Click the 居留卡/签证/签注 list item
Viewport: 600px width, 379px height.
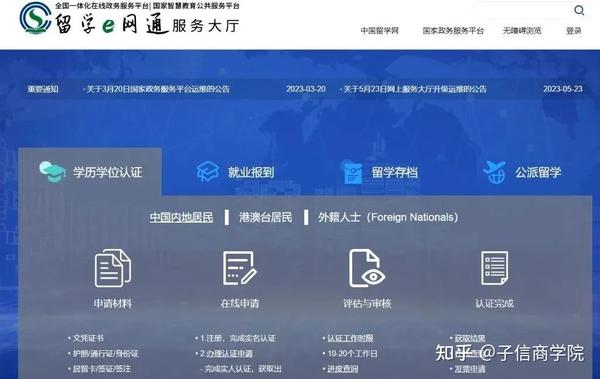[x=102, y=369]
